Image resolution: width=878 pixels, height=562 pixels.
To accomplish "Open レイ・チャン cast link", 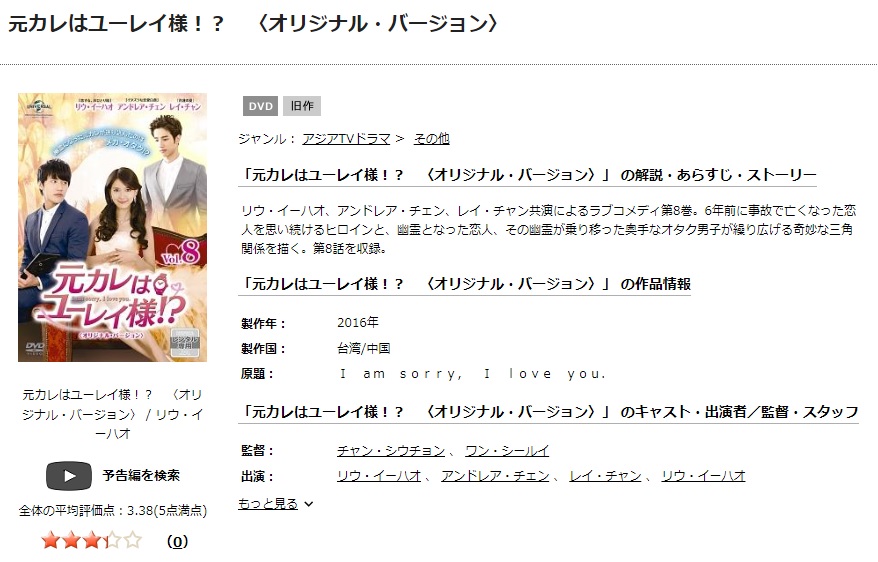I will point(605,476).
